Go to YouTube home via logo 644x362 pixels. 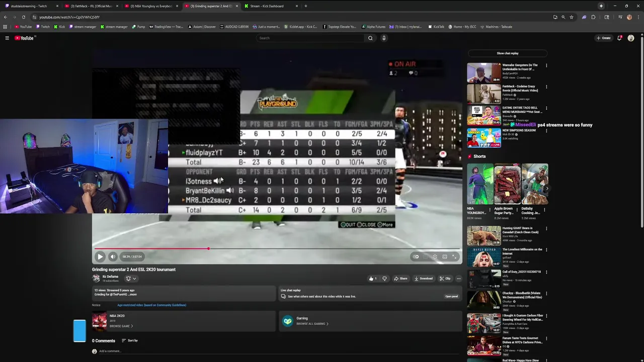(24, 38)
